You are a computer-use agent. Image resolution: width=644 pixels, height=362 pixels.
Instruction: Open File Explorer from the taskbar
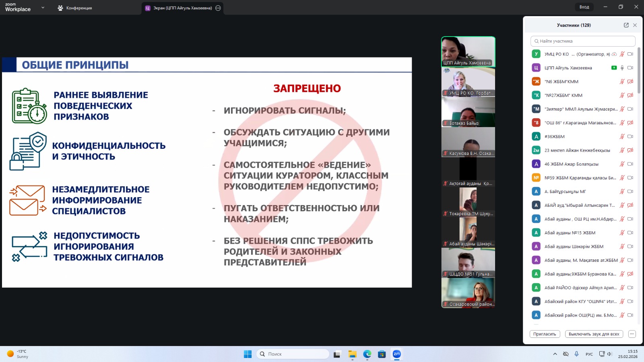coord(352,354)
